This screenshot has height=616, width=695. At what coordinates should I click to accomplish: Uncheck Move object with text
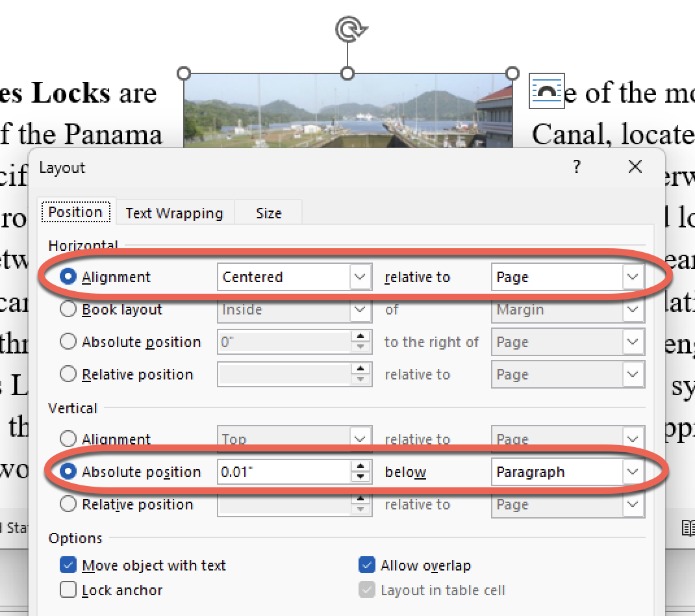[x=68, y=566]
